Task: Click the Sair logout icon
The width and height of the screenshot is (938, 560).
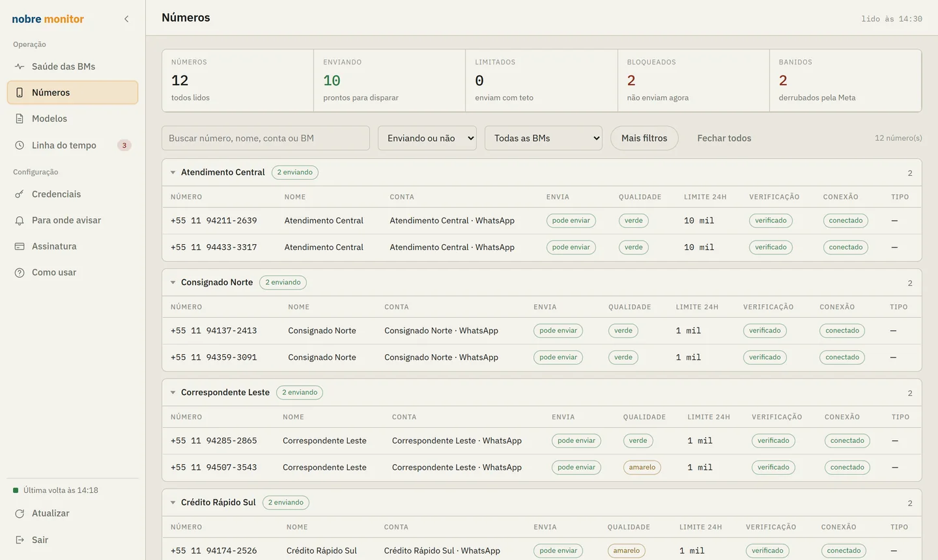Action: (x=20, y=540)
